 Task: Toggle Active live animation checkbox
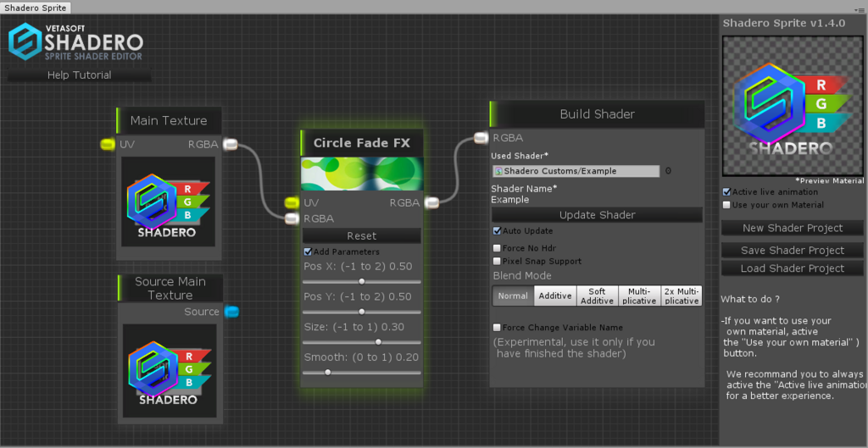pos(726,192)
